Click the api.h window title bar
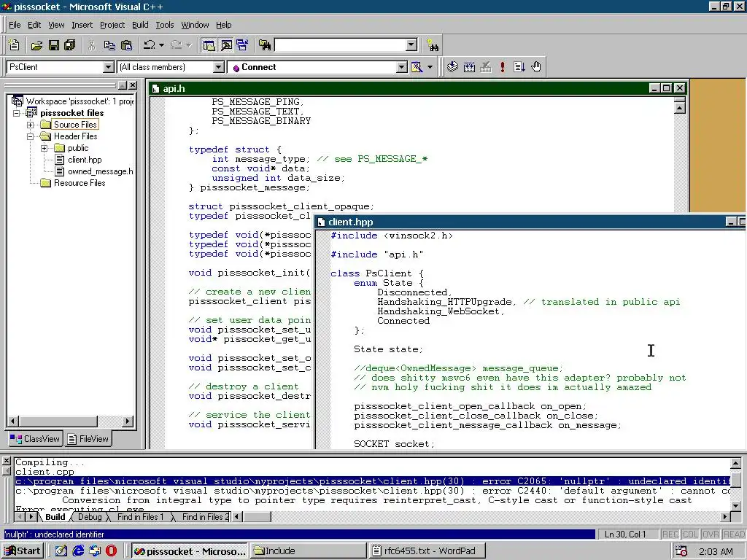Image resolution: width=747 pixels, height=560 pixels. [x=400, y=88]
